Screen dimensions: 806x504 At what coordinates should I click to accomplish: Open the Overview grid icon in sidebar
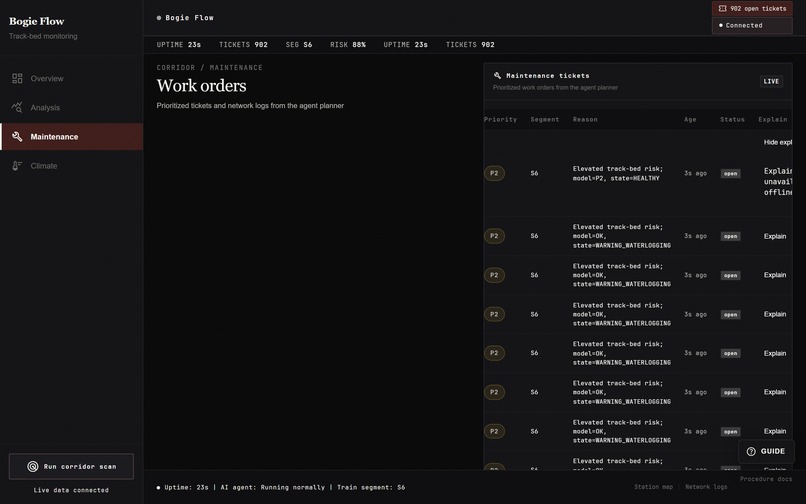[17, 78]
